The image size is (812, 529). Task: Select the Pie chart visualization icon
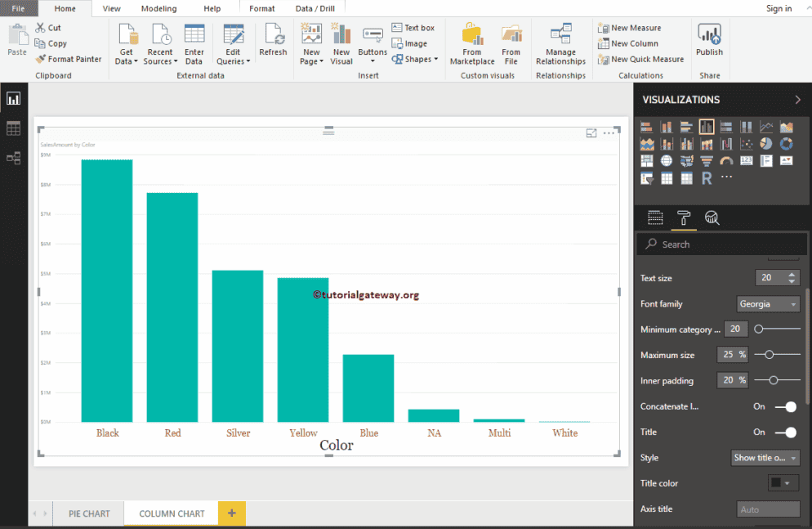coord(765,144)
